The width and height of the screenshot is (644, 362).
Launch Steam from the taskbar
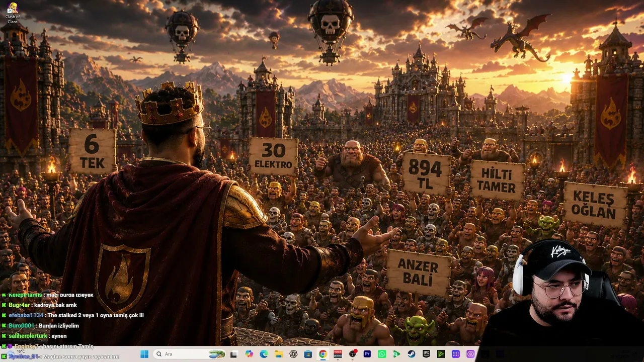click(x=411, y=354)
